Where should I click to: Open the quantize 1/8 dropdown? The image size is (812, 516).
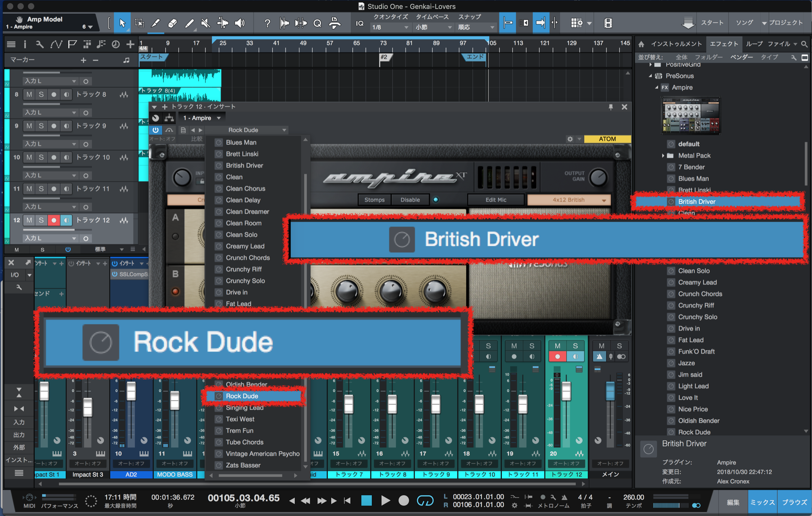click(x=391, y=27)
